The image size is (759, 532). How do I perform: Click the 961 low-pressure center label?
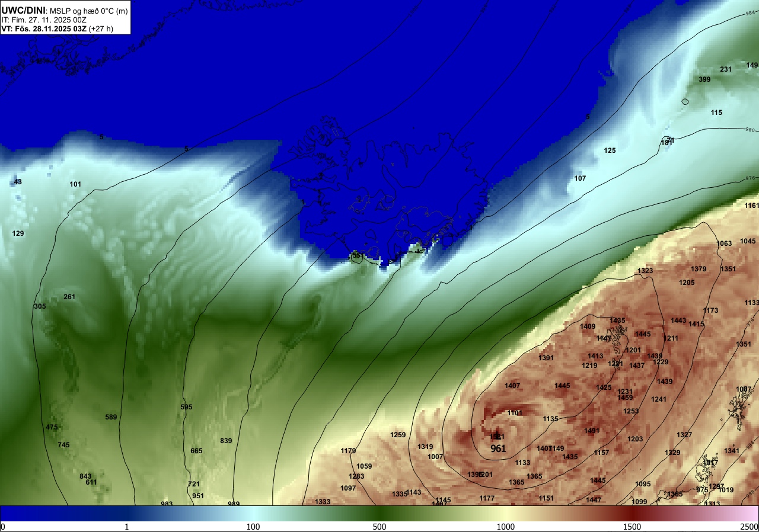click(499, 448)
